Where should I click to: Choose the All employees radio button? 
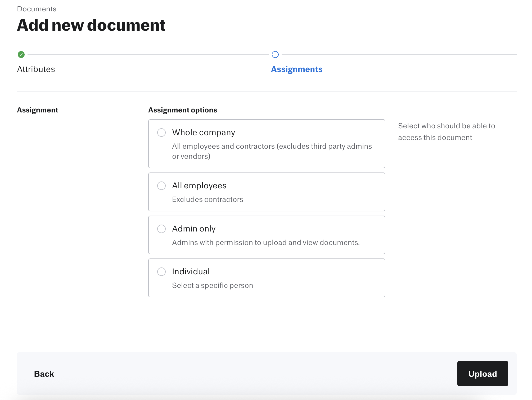[161, 186]
